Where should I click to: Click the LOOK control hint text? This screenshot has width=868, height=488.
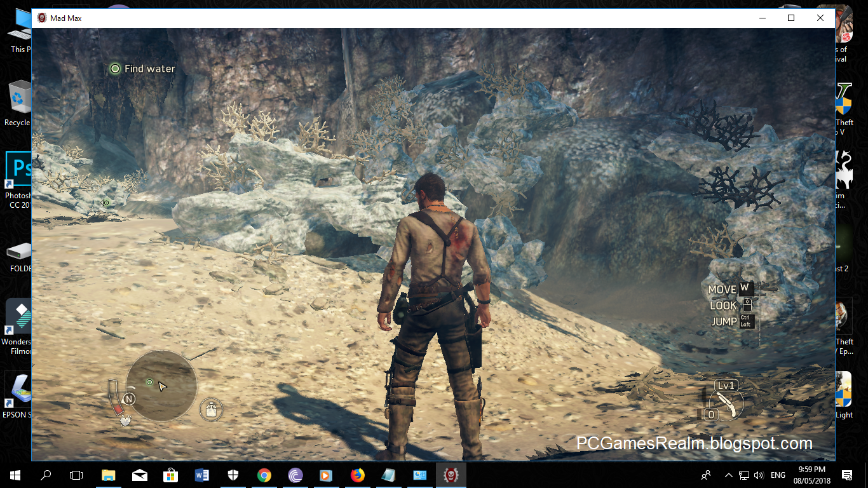[x=724, y=306]
